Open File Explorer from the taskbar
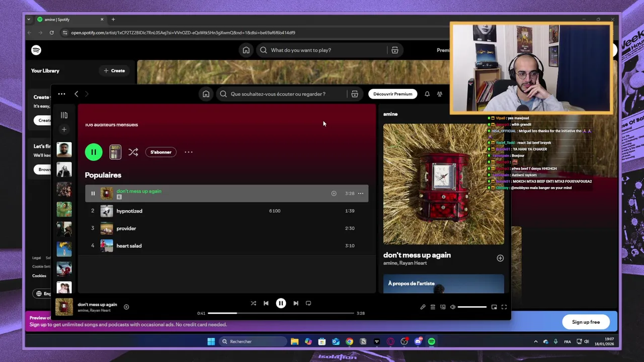This screenshot has width=644, height=362. [x=295, y=341]
